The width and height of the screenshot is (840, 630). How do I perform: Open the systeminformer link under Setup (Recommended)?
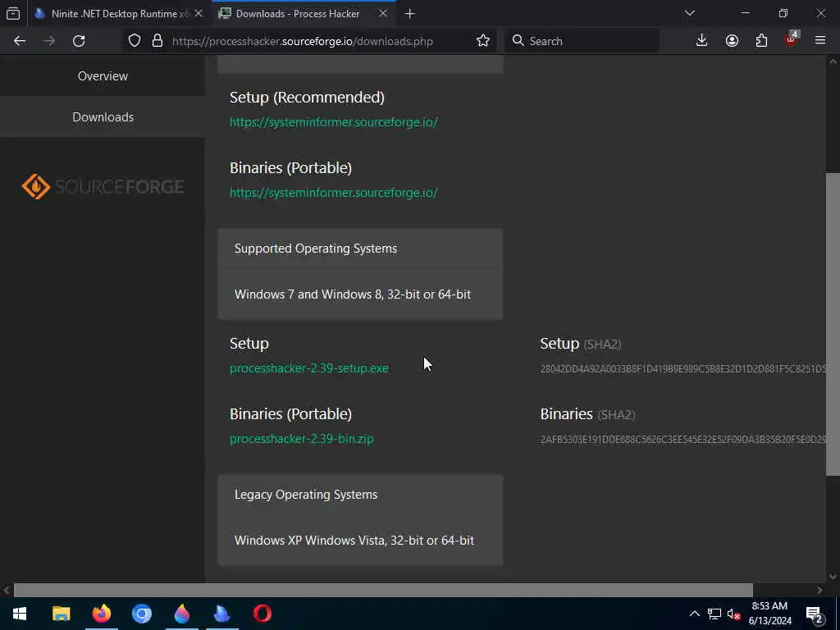pyautogui.click(x=333, y=122)
